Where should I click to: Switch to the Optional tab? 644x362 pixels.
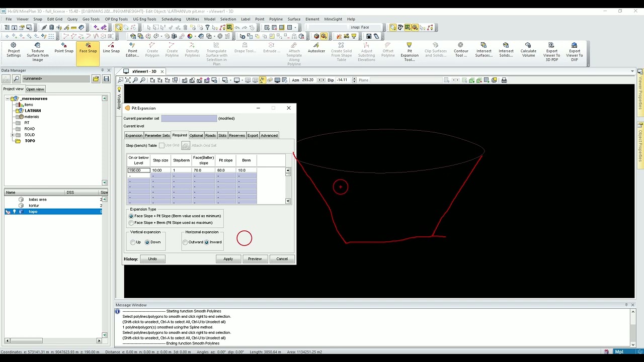tap(196, 135)
